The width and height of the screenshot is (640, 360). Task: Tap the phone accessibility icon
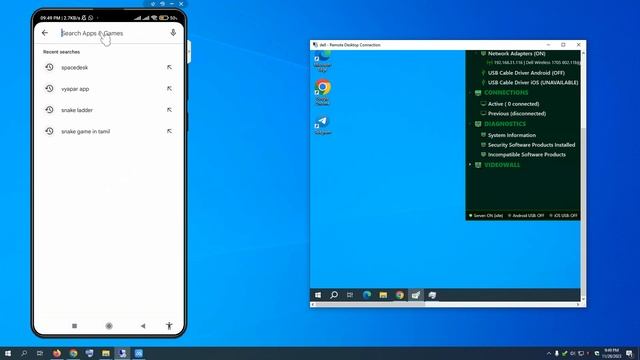(x=169, y=325)
